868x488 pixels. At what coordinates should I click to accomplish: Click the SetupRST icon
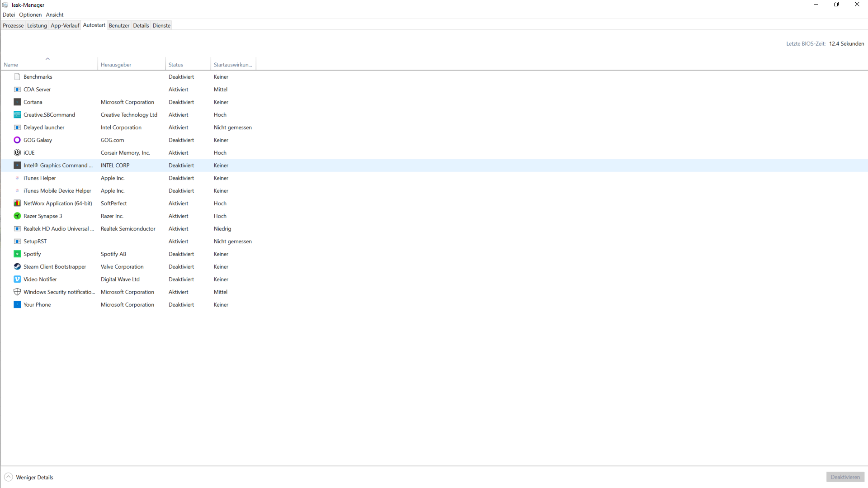pos(17,242)
